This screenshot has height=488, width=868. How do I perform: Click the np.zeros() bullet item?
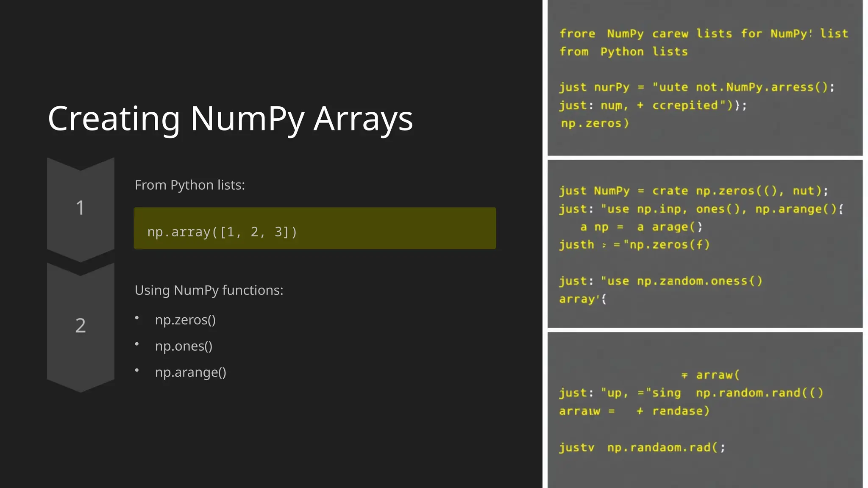[185, 320]
